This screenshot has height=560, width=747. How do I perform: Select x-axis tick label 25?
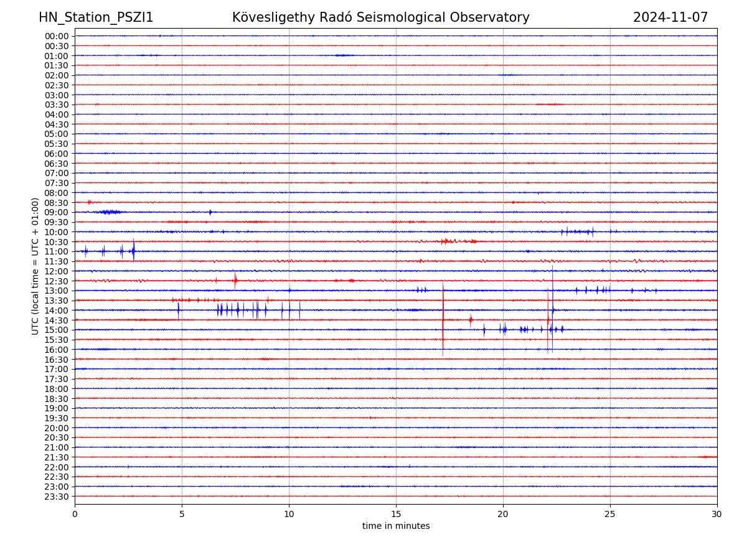coord(610,514)
